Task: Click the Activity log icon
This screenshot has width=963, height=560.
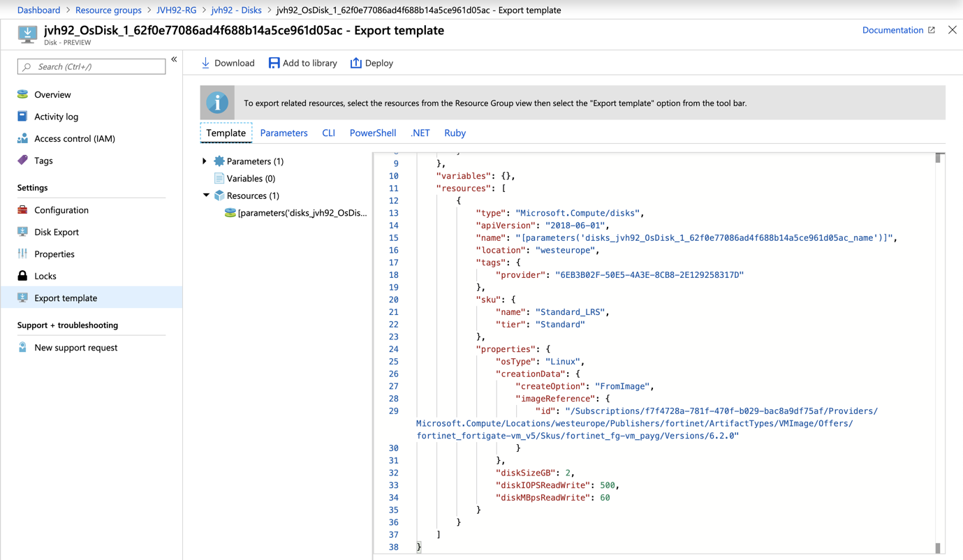Action: [22, 117]
